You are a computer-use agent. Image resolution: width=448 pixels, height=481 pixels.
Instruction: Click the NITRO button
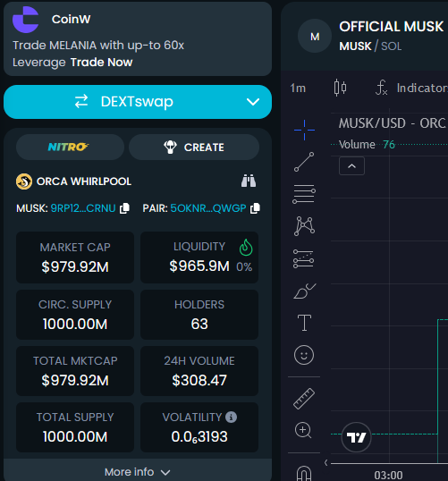(x=70, y=147)
